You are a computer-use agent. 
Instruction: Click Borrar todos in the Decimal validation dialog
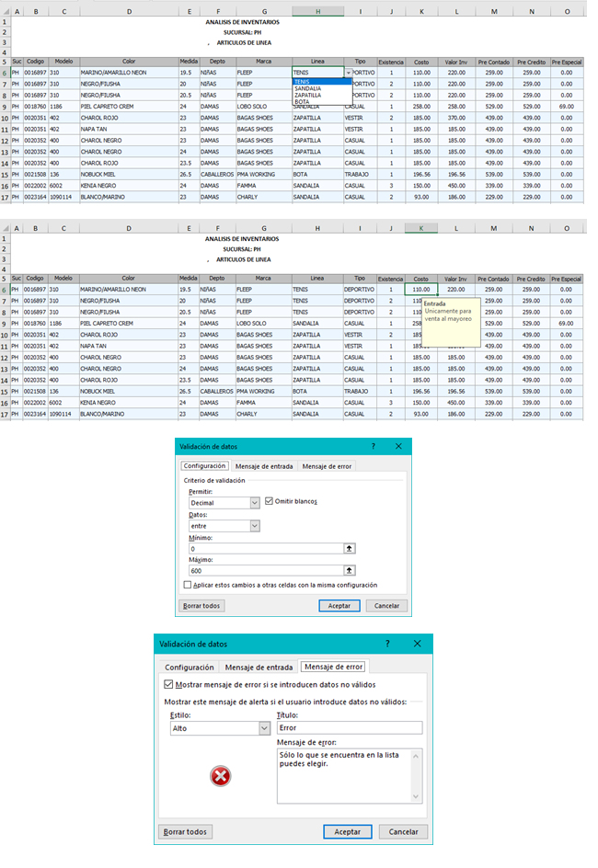pos(201,606)
